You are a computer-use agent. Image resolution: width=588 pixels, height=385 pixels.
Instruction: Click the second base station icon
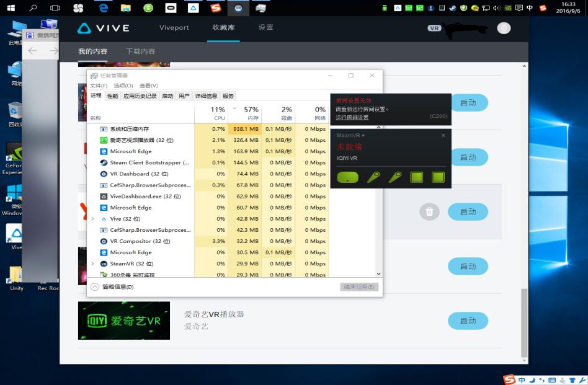437,177
